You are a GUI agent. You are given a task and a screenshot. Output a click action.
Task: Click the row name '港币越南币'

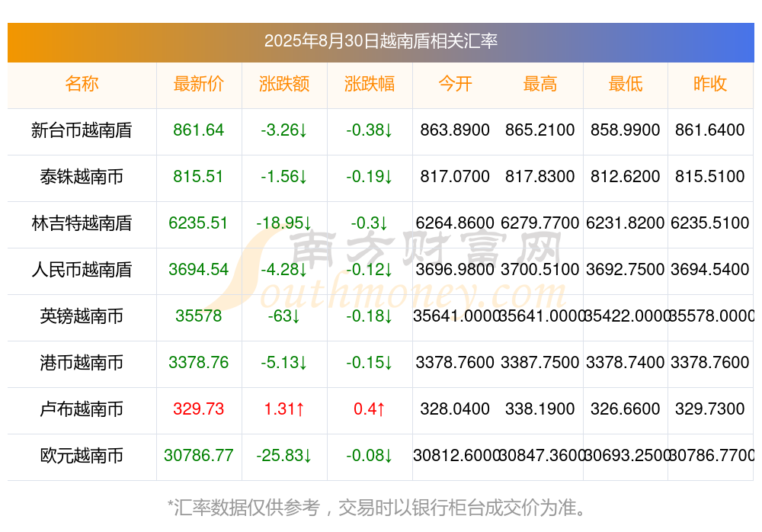[x=82, y=363]
